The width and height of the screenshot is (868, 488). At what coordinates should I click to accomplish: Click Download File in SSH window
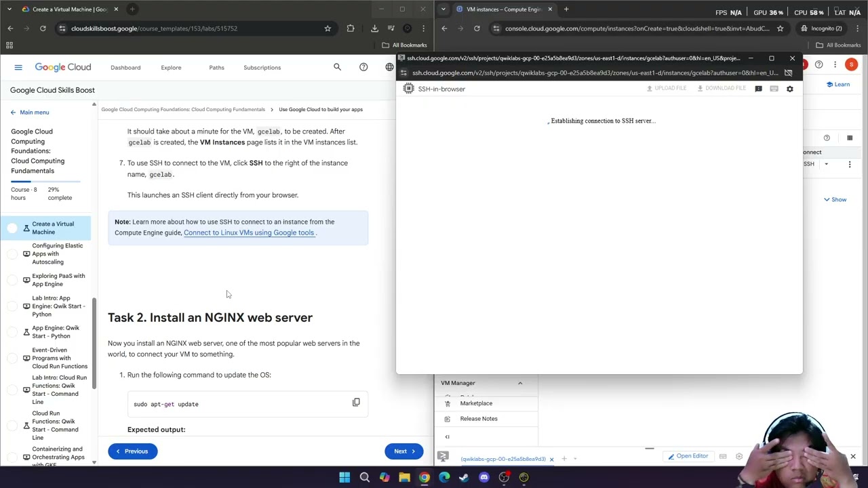point(722,88)
